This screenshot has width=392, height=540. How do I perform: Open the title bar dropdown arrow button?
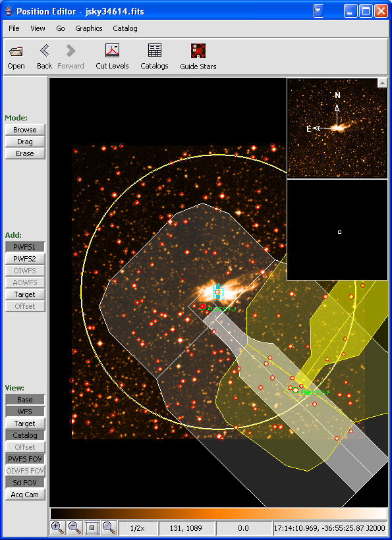coord(319,11)
